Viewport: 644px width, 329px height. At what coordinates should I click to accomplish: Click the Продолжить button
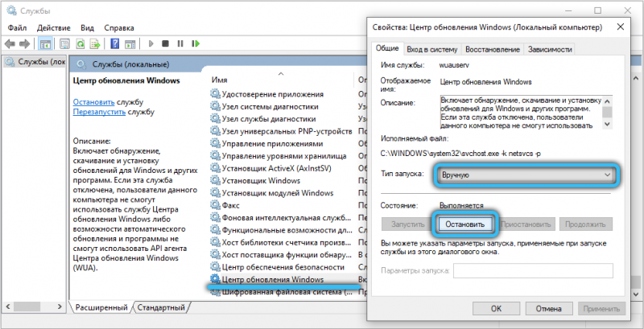point(585,224)
